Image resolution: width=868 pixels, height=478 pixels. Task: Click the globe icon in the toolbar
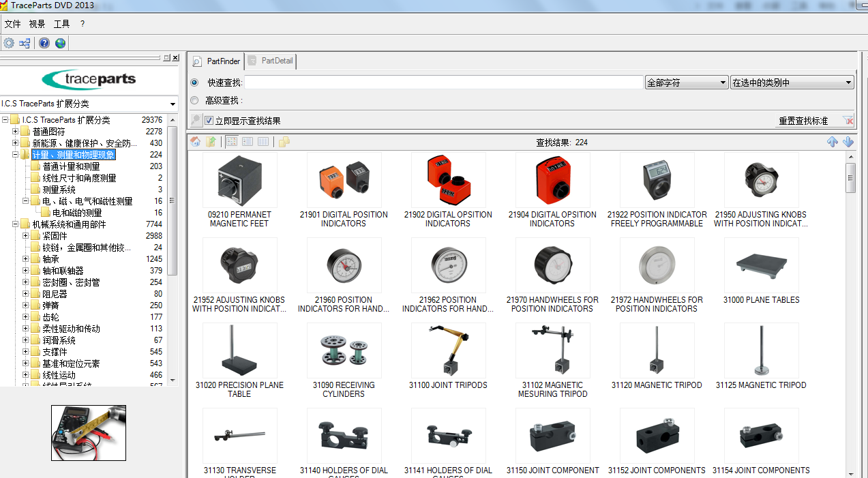click(60, 43)
